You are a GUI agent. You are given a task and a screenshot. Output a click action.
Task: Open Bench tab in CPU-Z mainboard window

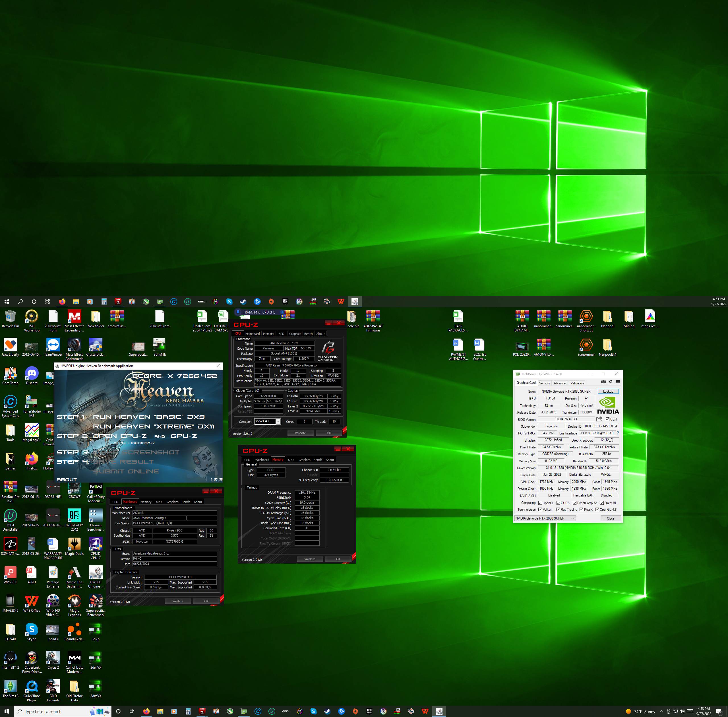(186, 502)
